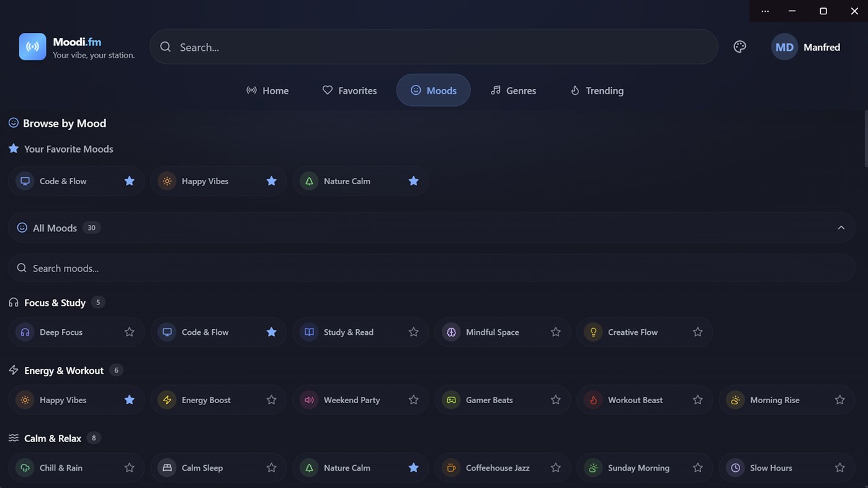This screenshot has width=868, height=488.
Task: Click the Search moods input
Action: pyautogui.click(x=431, y=268)
